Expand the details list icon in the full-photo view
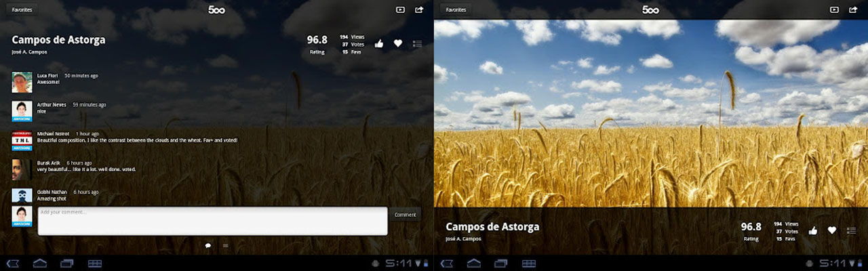Screen dimensions: 868x271 point(851,230)
